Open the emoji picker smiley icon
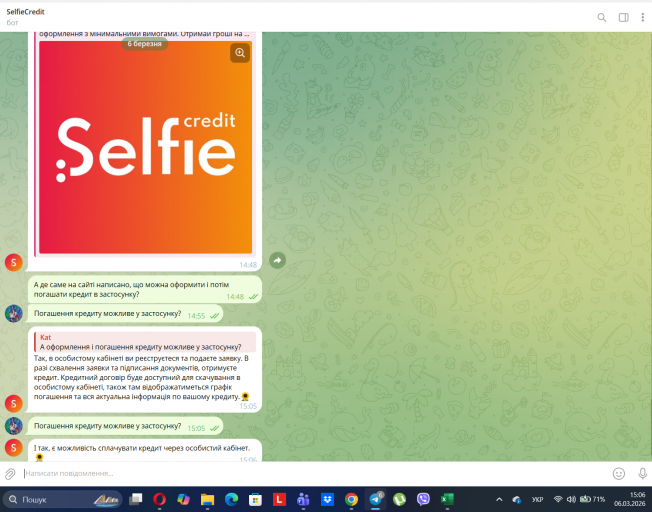Image resolution: width=652 pixels, height=512 pixels. 618,473
